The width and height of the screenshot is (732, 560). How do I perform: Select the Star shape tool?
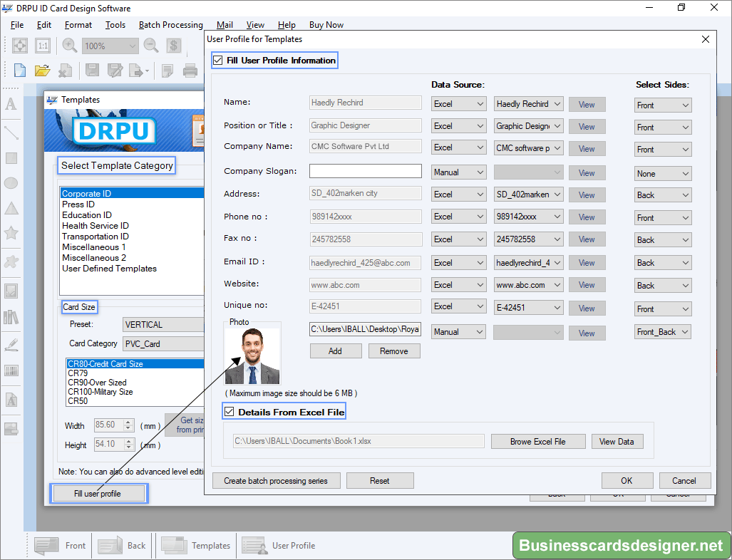click(11, 232)
